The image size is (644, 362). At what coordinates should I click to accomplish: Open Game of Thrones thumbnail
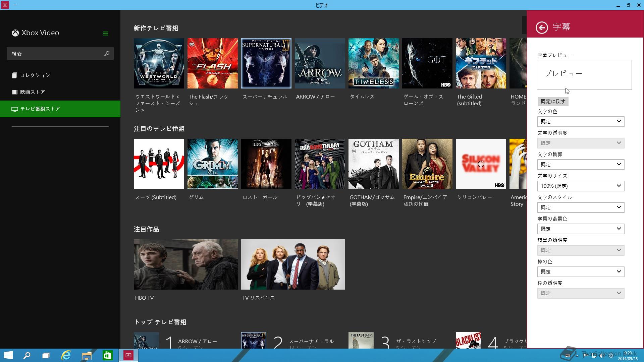(427, 63)
